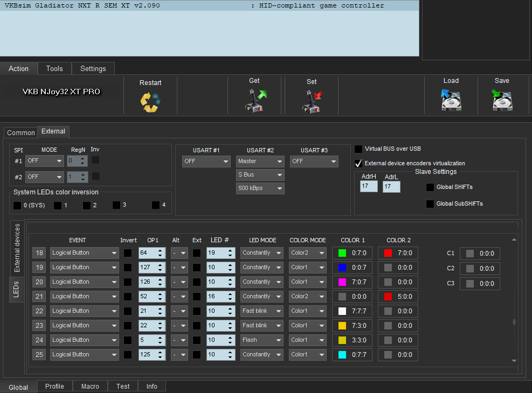Click row number 21 button
This screenshot has height=393, width=532.
(39, 297)
